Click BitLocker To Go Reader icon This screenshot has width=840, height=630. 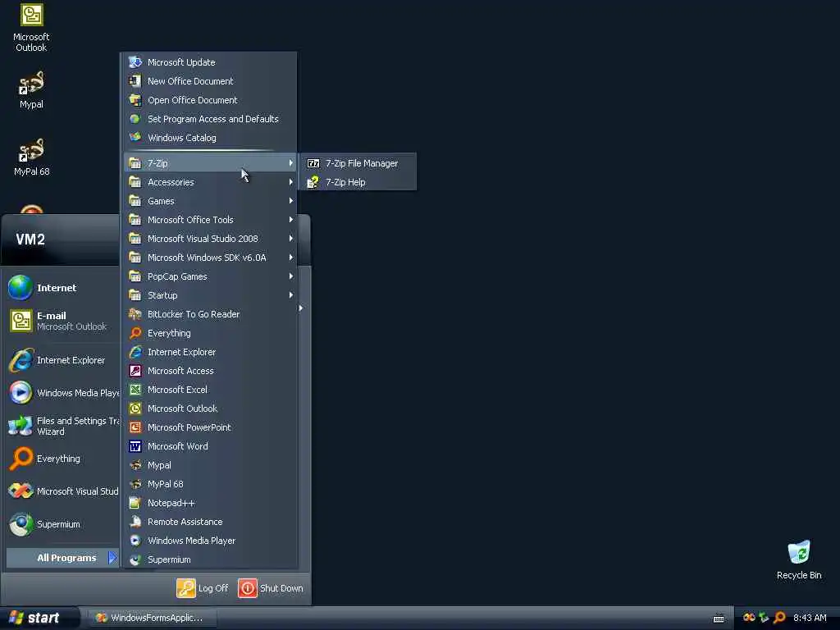point(135,314)
